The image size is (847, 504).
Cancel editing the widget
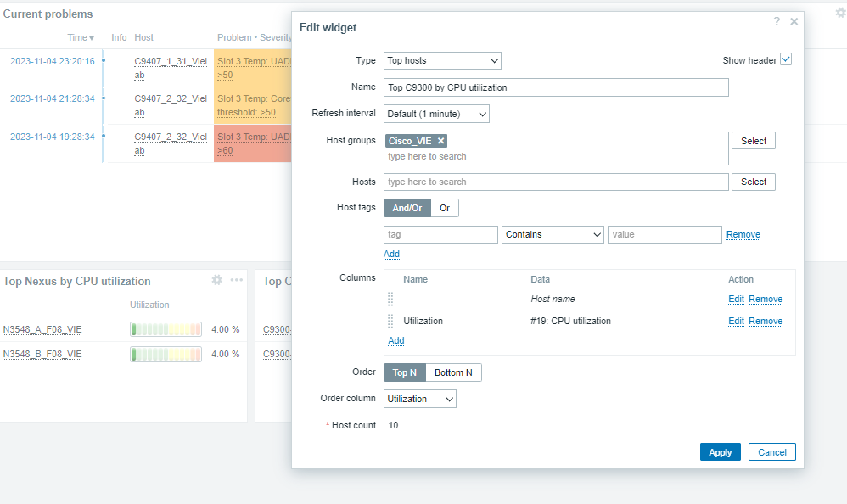pos(772,452)
